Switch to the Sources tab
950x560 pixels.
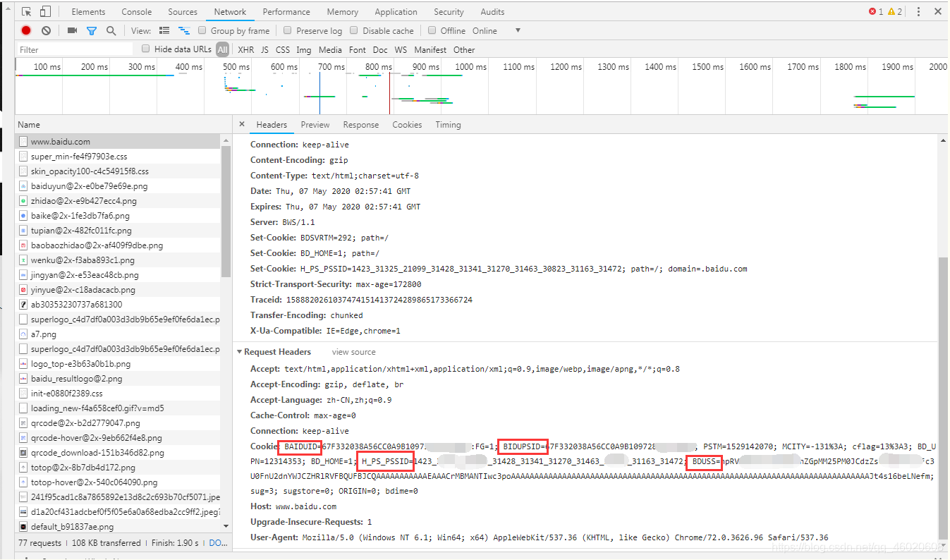[x=183, y=12]
